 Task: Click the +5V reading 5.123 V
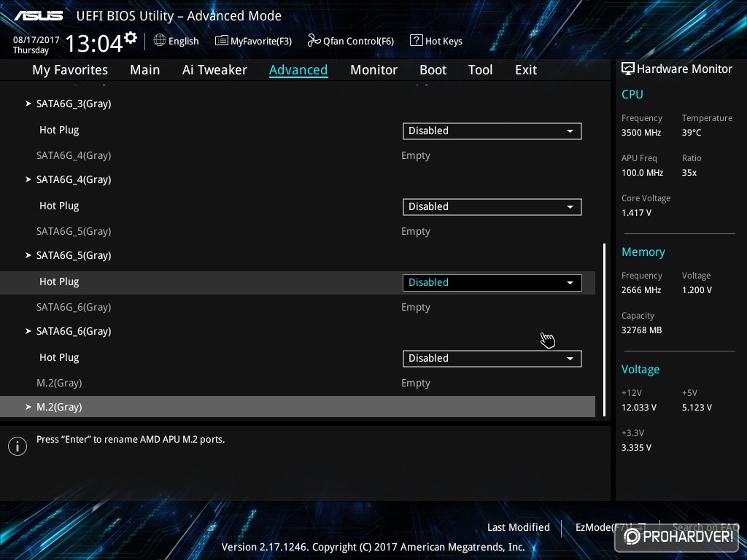697,408
